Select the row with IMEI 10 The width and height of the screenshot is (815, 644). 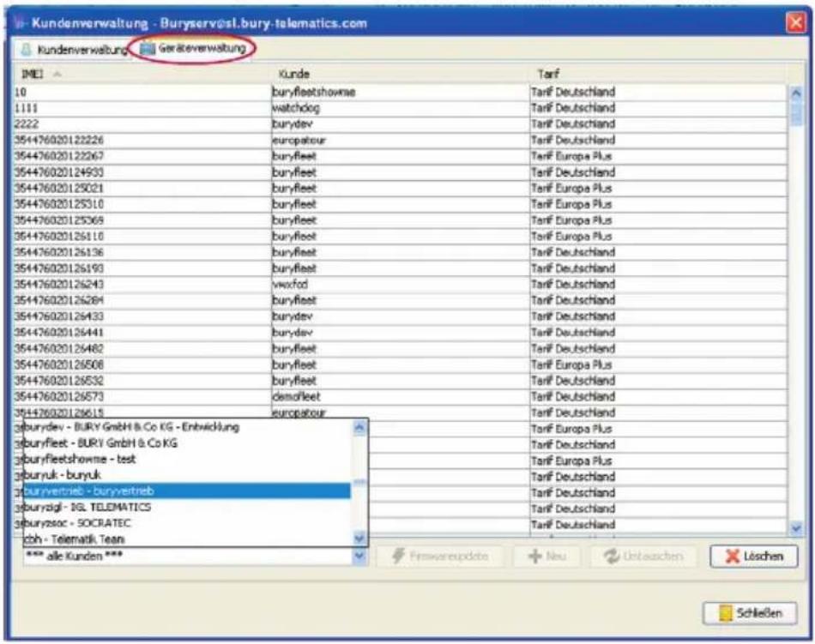point(401,92)
